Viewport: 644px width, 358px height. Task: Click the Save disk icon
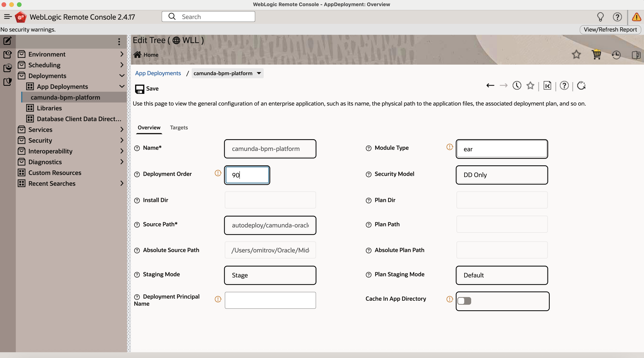point(140,89)
